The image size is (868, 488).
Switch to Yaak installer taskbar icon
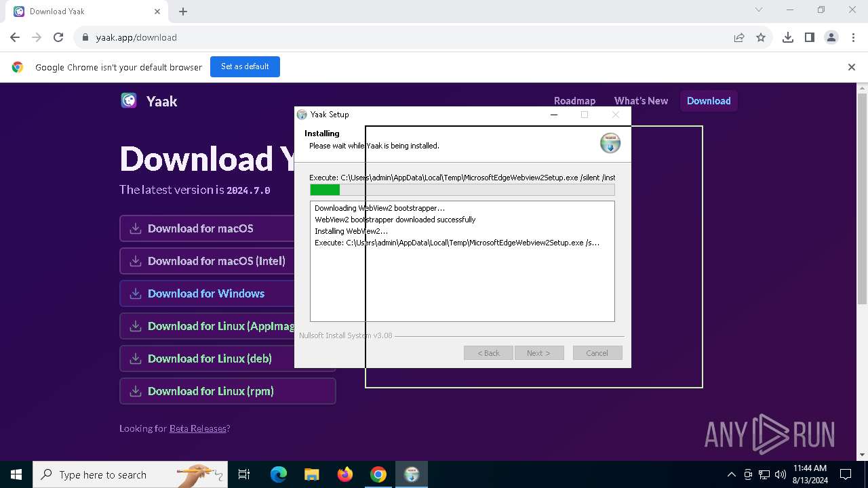pos(412,474)
